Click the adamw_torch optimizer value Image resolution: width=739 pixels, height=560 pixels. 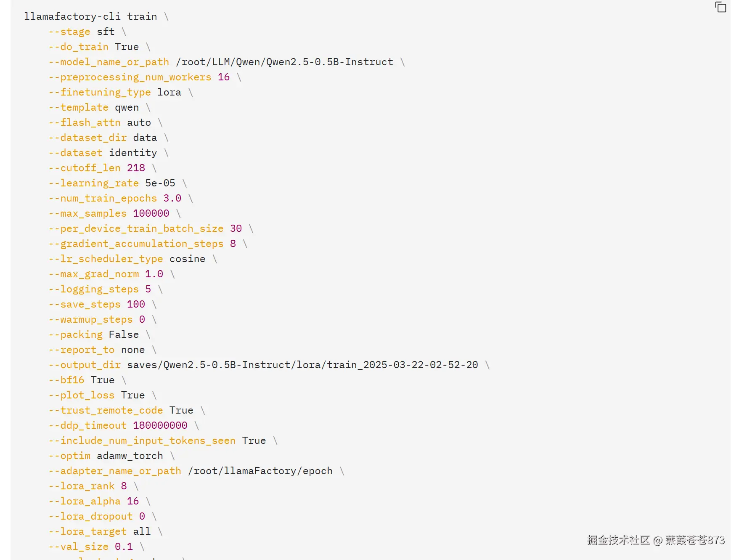[x=130, y=456]
